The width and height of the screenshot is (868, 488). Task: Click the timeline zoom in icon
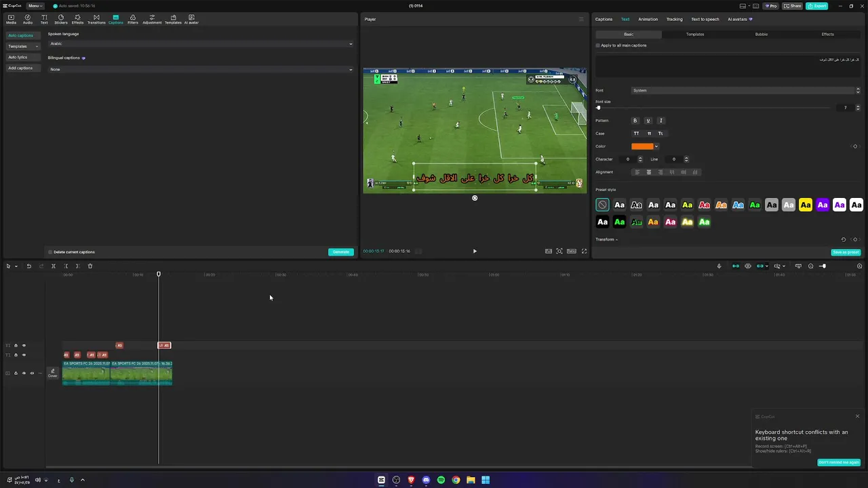tap(859, 266)
